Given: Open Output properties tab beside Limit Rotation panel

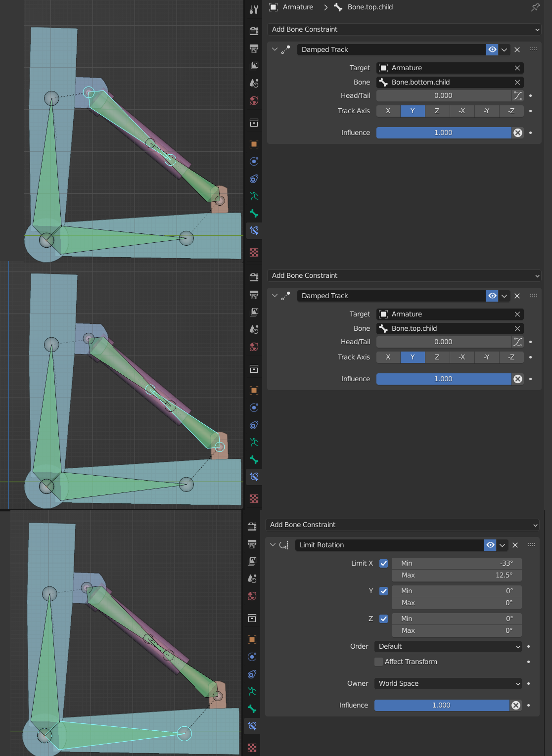Looking at the screenshot, I should point(252,544).
